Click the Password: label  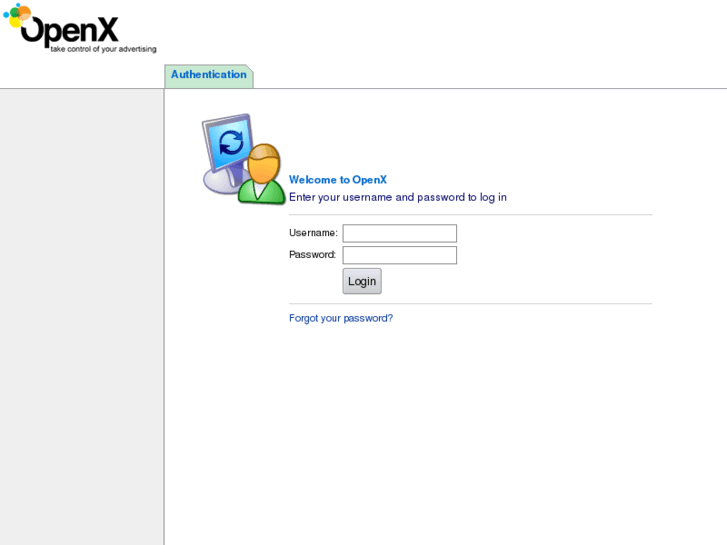(x=312, y=255)
